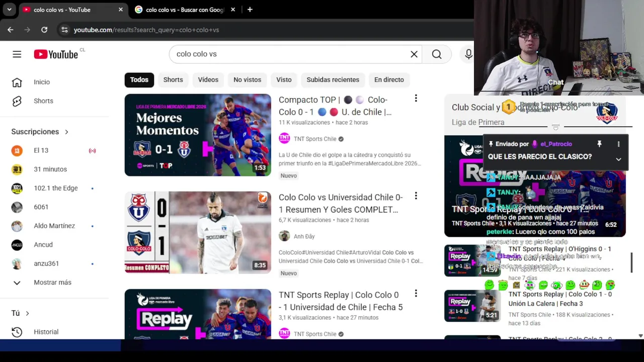The width and height of the screenshot is (644, 362).
Task: Click user name el_Patrocio in pinned message
Action: [556, 144]
